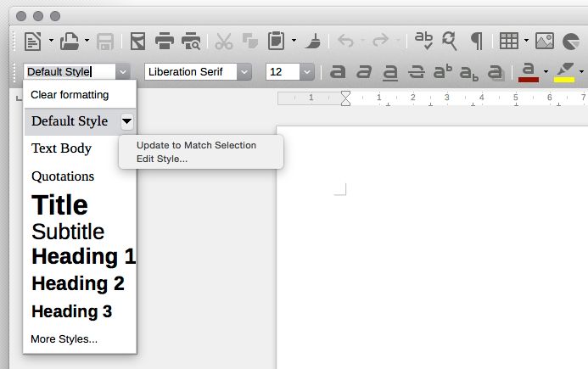Toggle Strikethrough formatting
This screenshot has height=369, width=588.
[x=417, y=71]
